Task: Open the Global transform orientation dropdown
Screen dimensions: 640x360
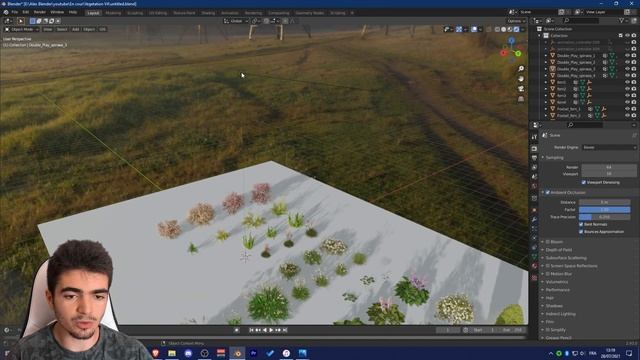Action: [236, 21]
